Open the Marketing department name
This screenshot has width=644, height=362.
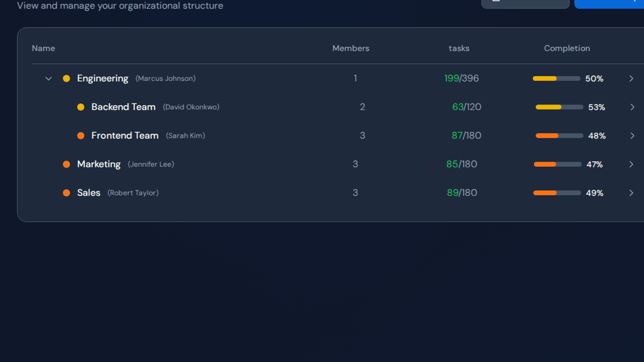tap(99, 164)
